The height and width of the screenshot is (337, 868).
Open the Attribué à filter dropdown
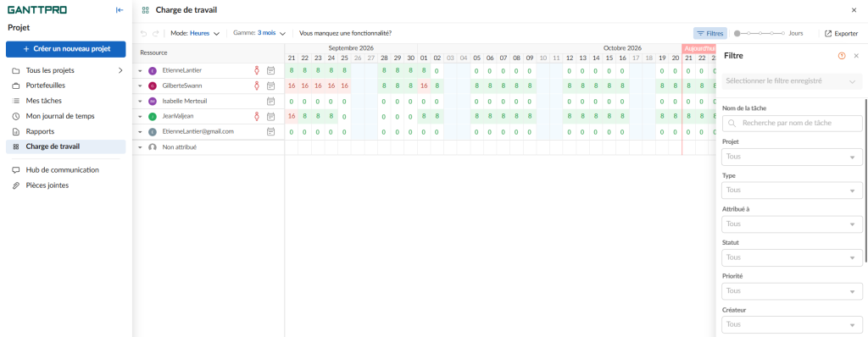click(793, 224)
